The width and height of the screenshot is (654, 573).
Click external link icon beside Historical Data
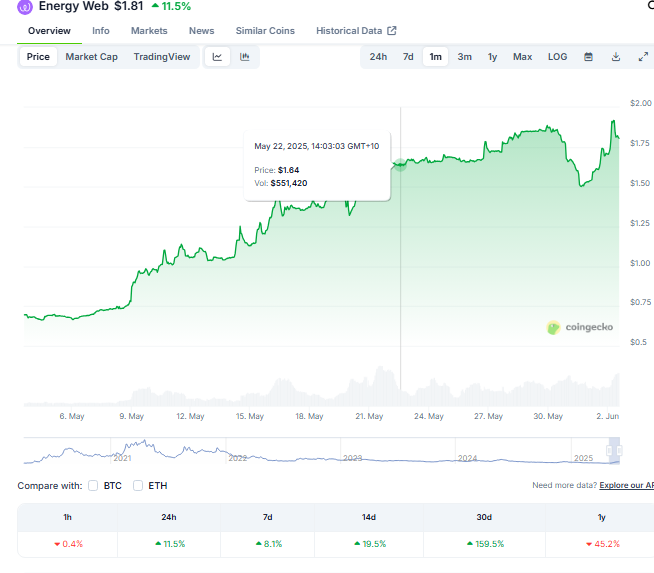tap(392, 30)
